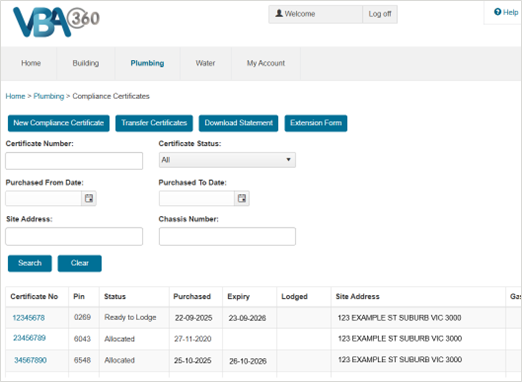The width and height of the screenshot is (522, 382).
Task: Select site address in row 12345678
Action: coord(399,318)
